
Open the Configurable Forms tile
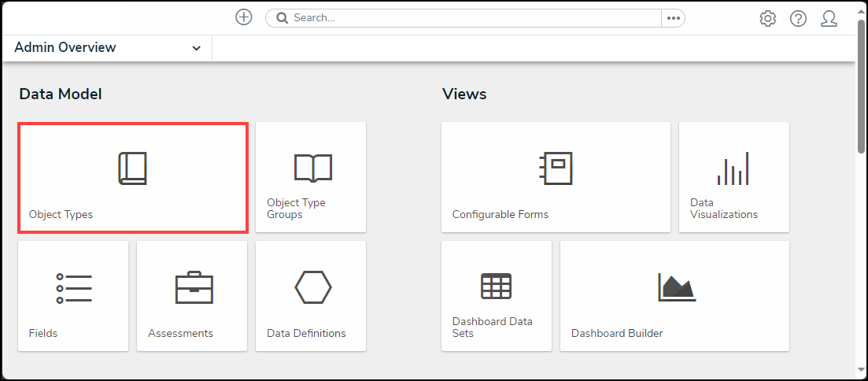coord(556,177)
